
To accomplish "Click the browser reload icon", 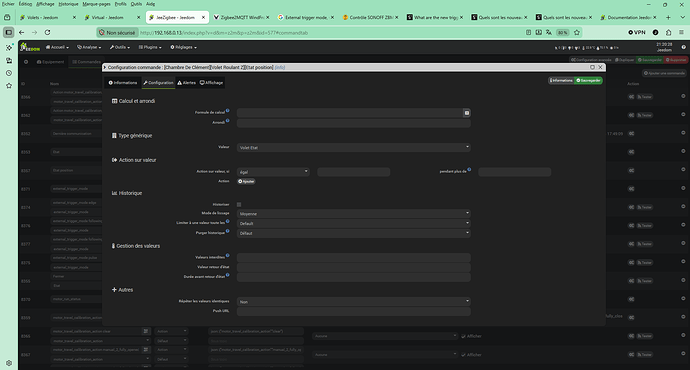I will (47, 33).
